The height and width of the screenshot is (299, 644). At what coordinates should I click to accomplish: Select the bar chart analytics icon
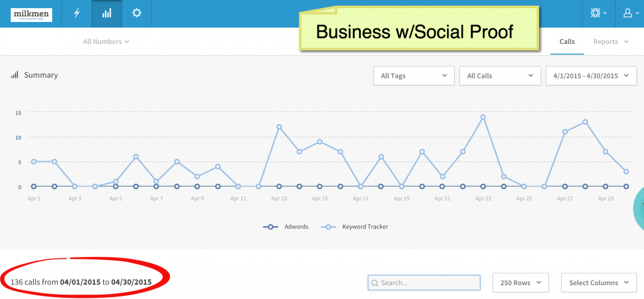click(x=107, y=13)
